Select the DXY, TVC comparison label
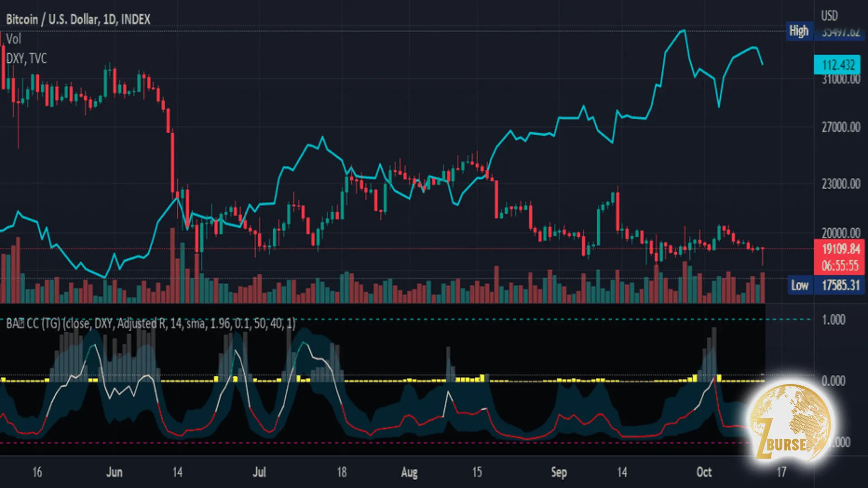Screen dimensions: 868x488 26,58
